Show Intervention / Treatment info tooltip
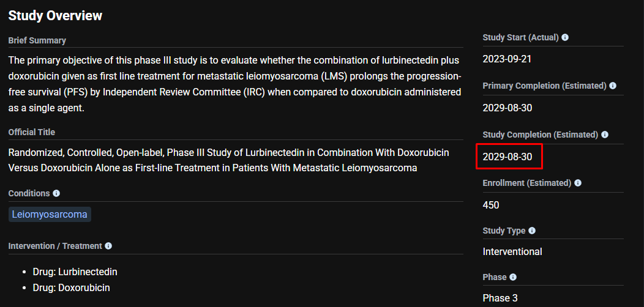 [108, 246]
